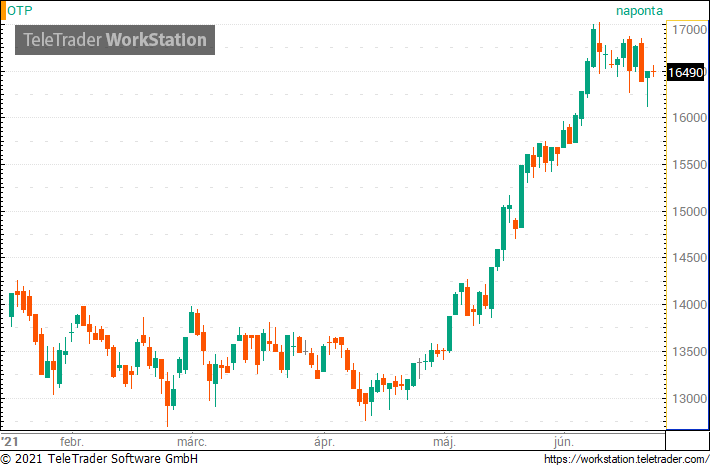Click the 14500 price axis label
The height and width of the screenshot is (468, 710).
coord(689,258)
